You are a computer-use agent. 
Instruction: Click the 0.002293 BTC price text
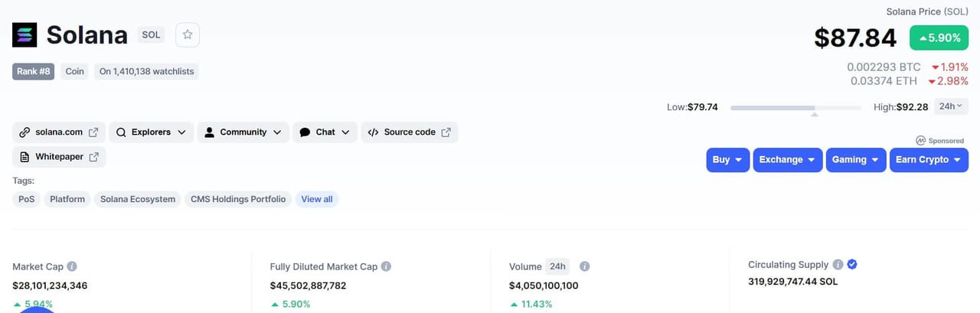884,67
